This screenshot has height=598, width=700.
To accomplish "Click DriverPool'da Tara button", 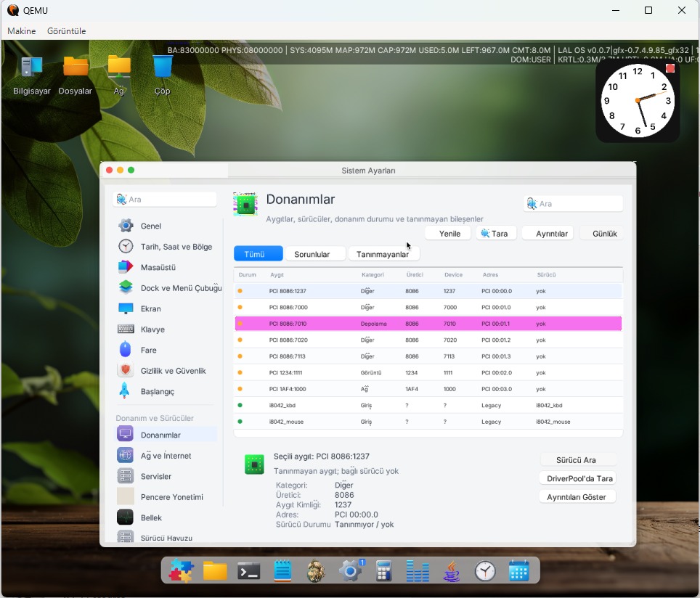I will click(x=578, y=478).
